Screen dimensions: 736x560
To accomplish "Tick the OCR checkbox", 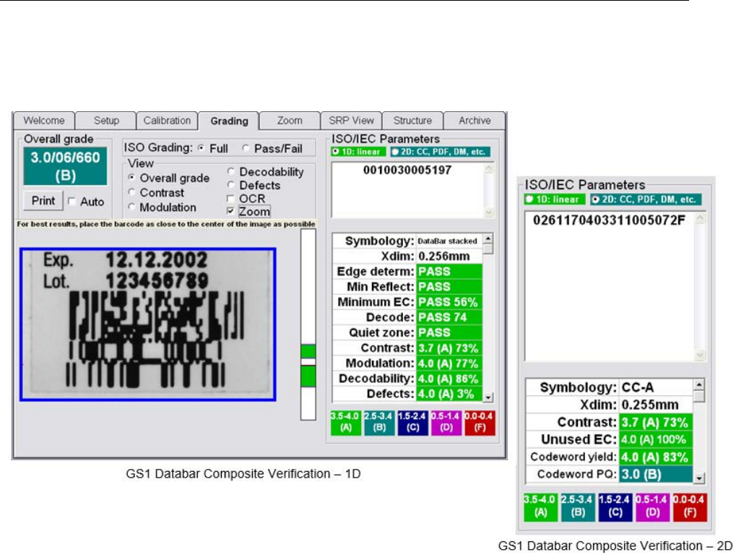I will pos(230,198).
